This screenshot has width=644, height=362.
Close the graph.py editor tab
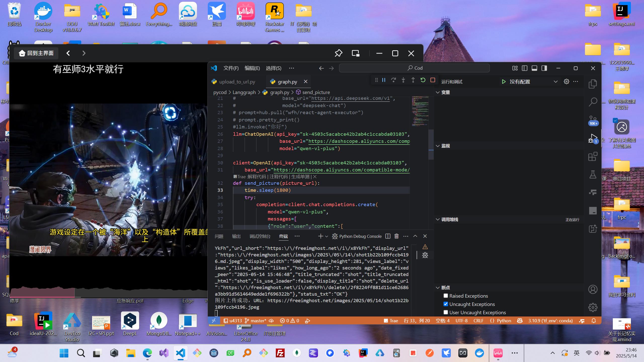pyautogui.click(x=305, y=81)
